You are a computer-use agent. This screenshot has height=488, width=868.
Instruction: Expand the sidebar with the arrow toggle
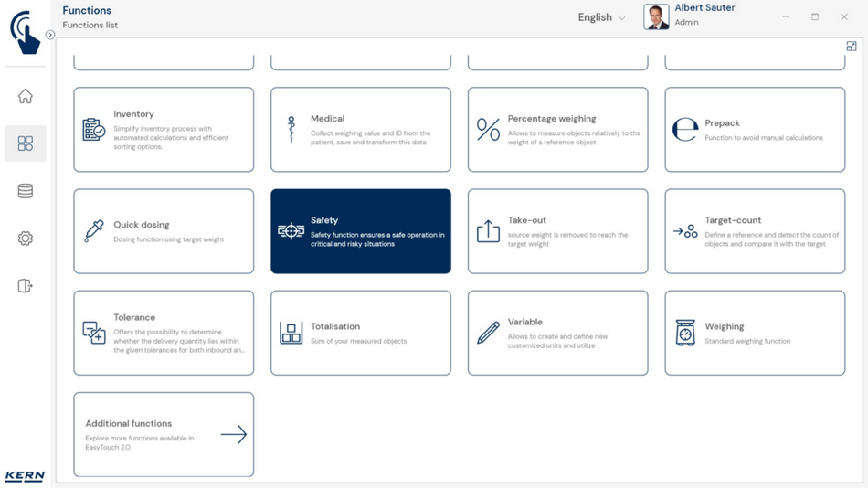50,35
